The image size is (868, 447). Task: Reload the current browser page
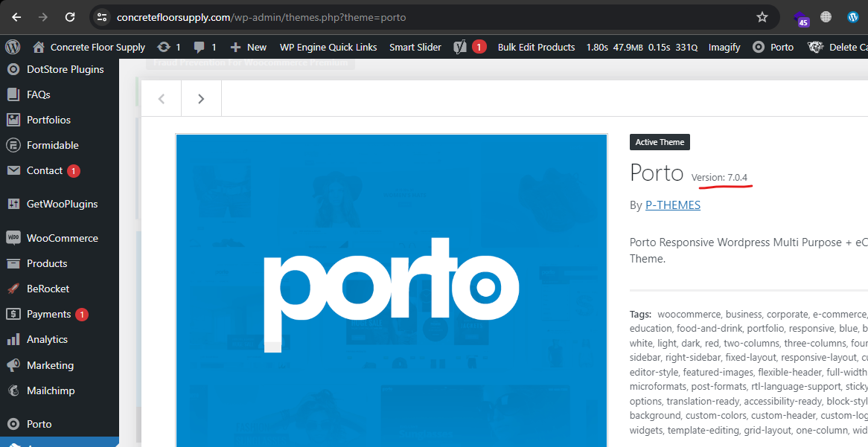click(70, 17)
